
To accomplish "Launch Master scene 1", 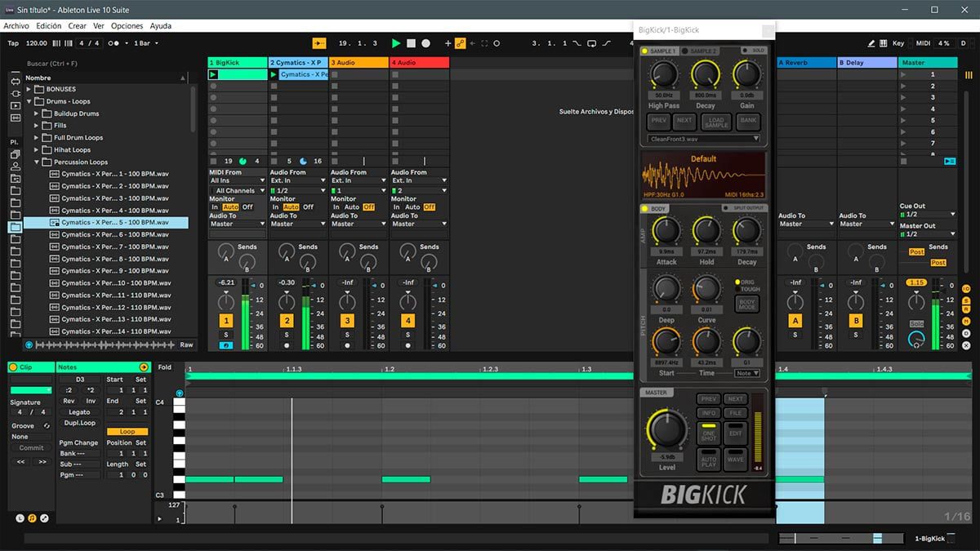I will pyautogui.click(x=903, y=74).
